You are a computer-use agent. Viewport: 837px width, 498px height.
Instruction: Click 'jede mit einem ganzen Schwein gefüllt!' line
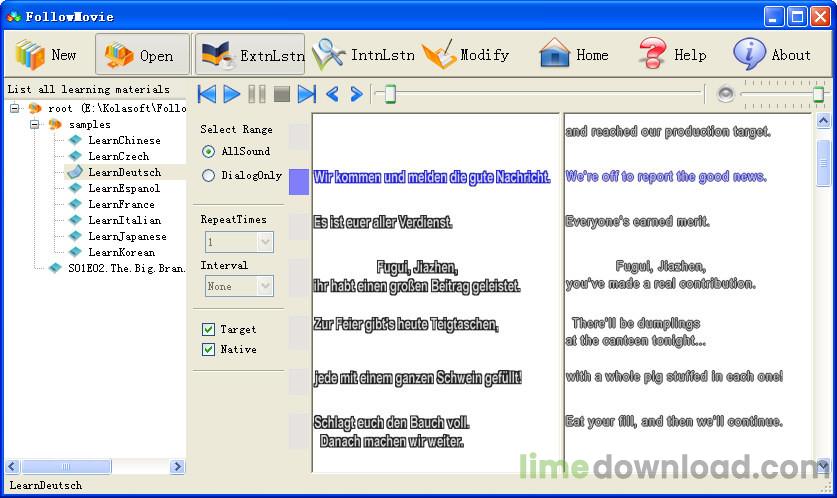(418, 378)
